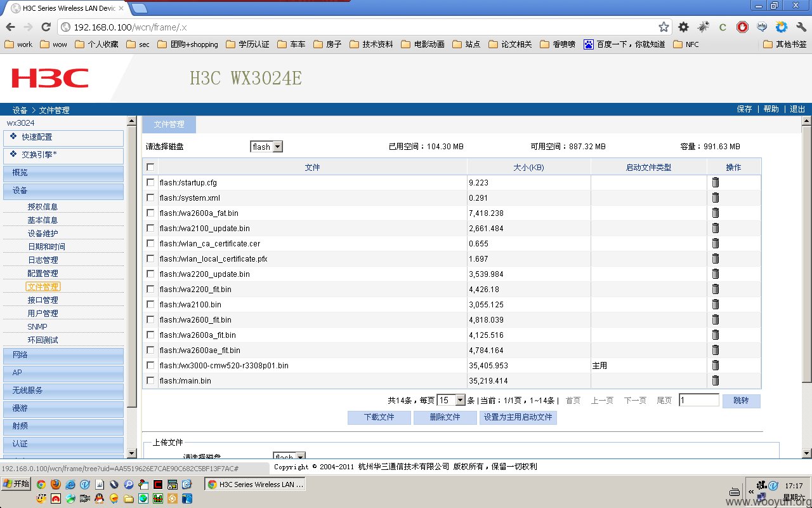Open 设备维护 in sidebar menu
Screen dimensions: 812x508
tap(43, 233)
